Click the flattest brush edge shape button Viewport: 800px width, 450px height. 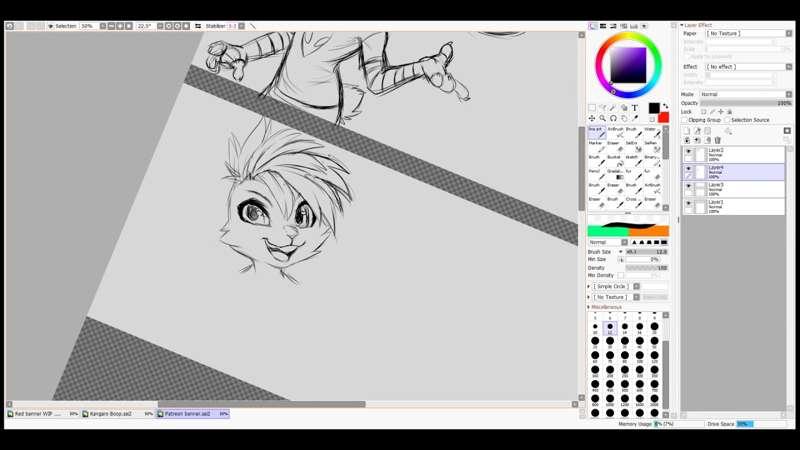[664, 242]
